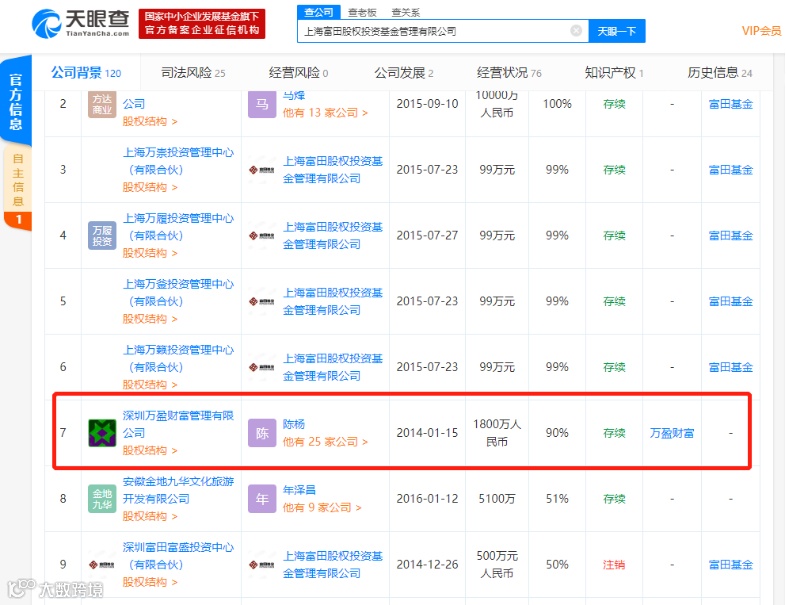Screen dimensions: 786x605
Task: Open legal representative 上海富田股权投资基金 in row 5
Action: 333,301
